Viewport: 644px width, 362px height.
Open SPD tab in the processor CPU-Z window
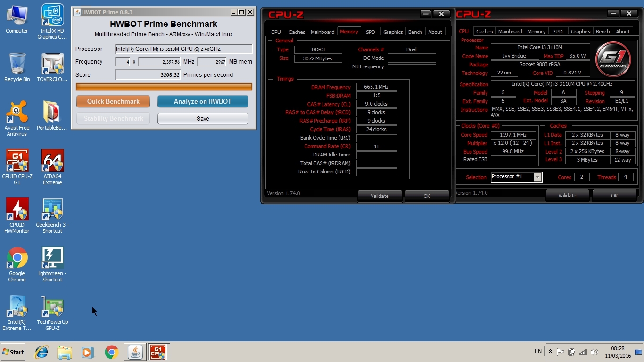(x=558, y=31)
